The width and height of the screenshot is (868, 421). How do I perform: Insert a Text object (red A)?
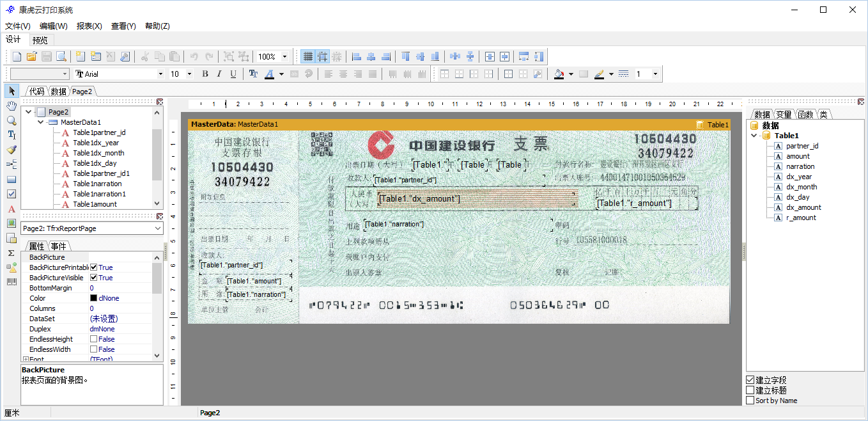12,209
